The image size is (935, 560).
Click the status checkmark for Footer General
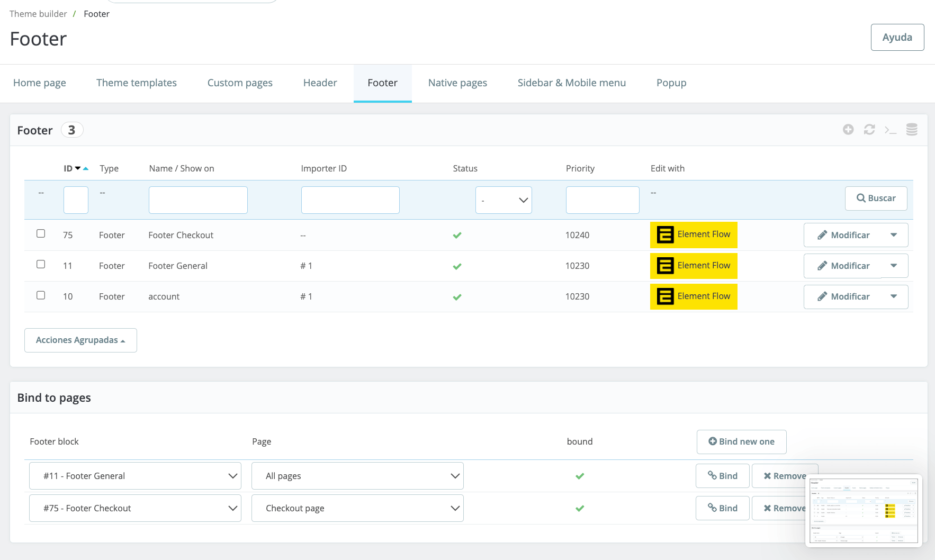point(457,266)
